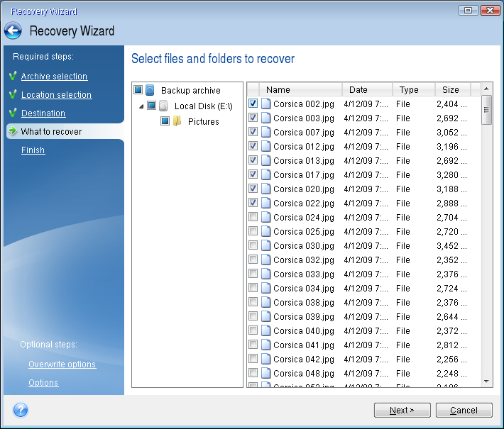Click the Cancel button
The image size is (504, 429).
pos(464,410)
